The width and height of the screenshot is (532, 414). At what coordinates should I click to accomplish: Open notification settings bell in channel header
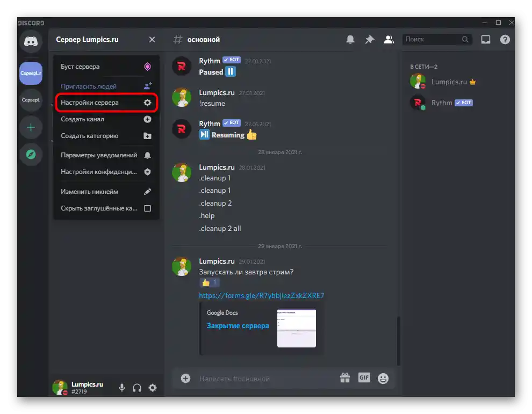click(350, 39)
